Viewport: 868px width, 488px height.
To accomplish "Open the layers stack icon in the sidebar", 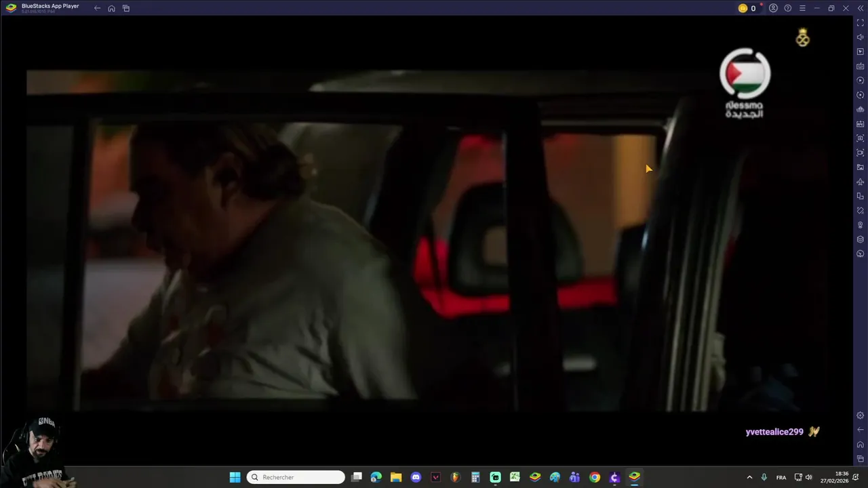I will [x=861, y=239].
